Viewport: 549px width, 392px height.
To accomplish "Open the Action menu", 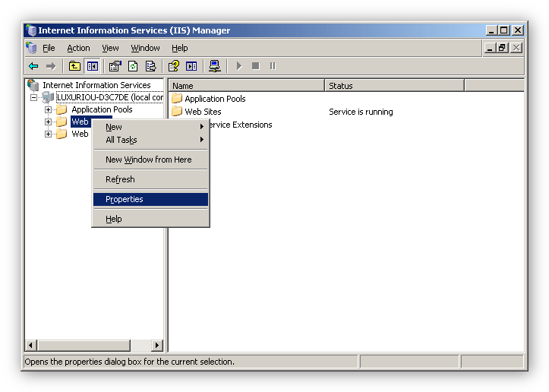I will [78, 48].
